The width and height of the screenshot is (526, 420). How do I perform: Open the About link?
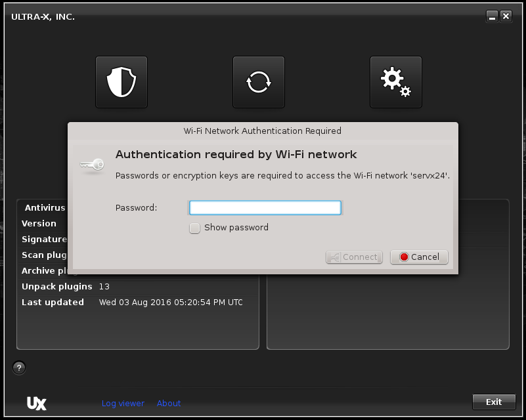(x=169, y=403)
